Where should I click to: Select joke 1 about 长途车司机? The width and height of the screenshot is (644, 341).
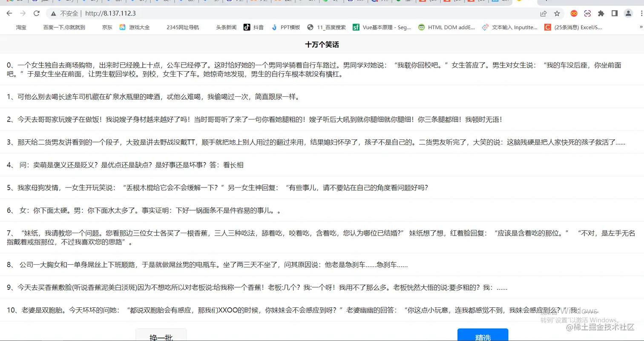click(x=322, y=97)
